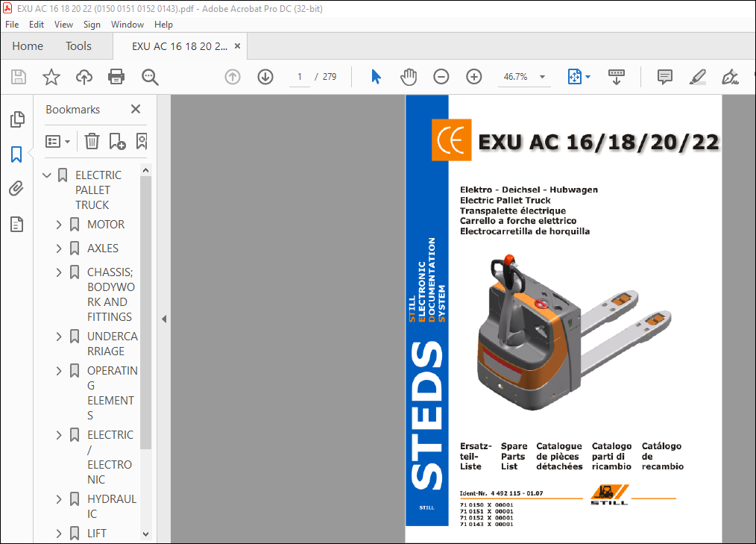Open the zoom level dropdown arrow
The image size is (756, 544).
[x=543, y=77]
